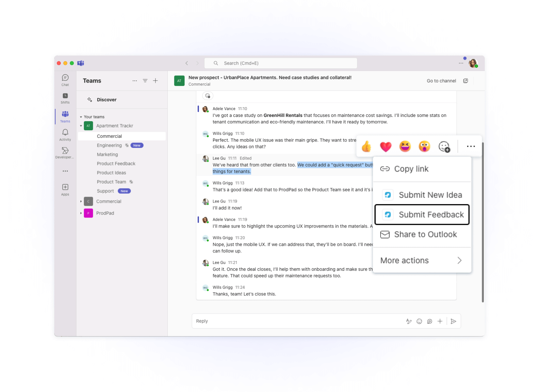Open the pop-out conversation icon
The height and width of the screenshot is (392, 539).
(x=465, y=81)
